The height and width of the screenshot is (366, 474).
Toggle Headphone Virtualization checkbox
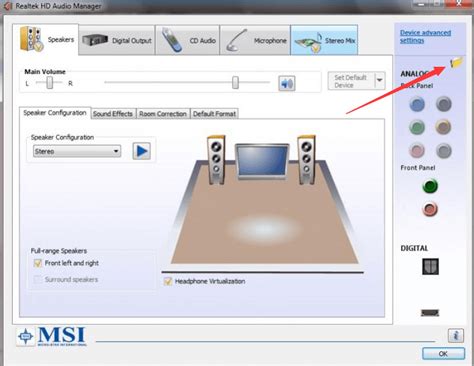(x=168, y=281)
